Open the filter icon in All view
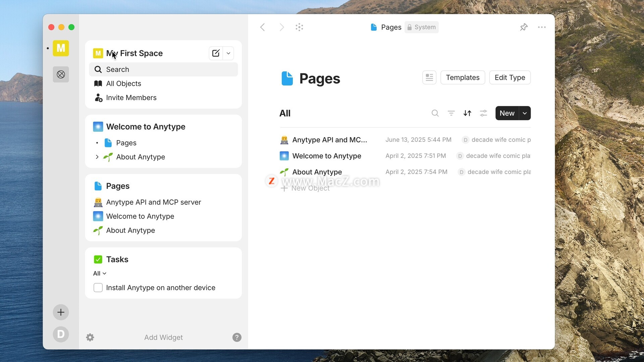Image resolution: width=644 pixels, height=362 pixels. (451, 113)
